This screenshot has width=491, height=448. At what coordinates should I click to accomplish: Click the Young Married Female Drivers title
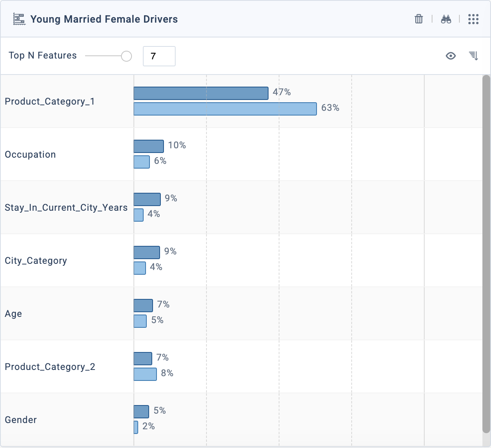coord(104,19)
